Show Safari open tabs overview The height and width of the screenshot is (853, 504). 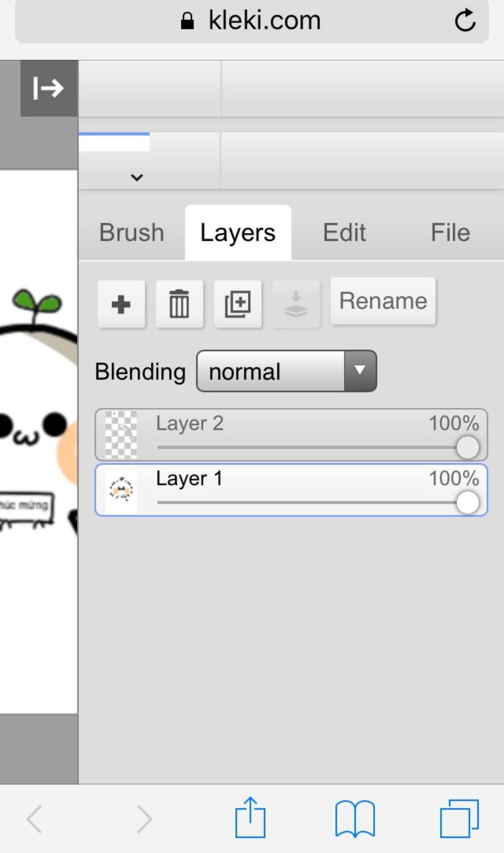459,819
